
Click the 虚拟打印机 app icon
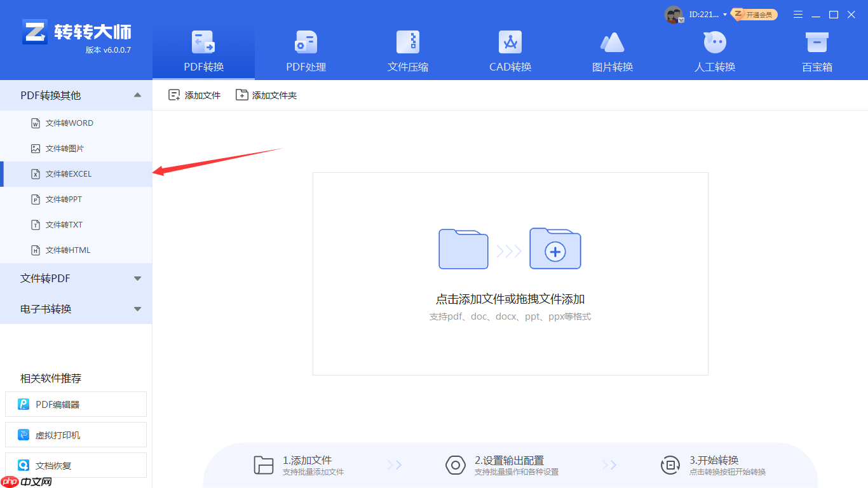24,435
